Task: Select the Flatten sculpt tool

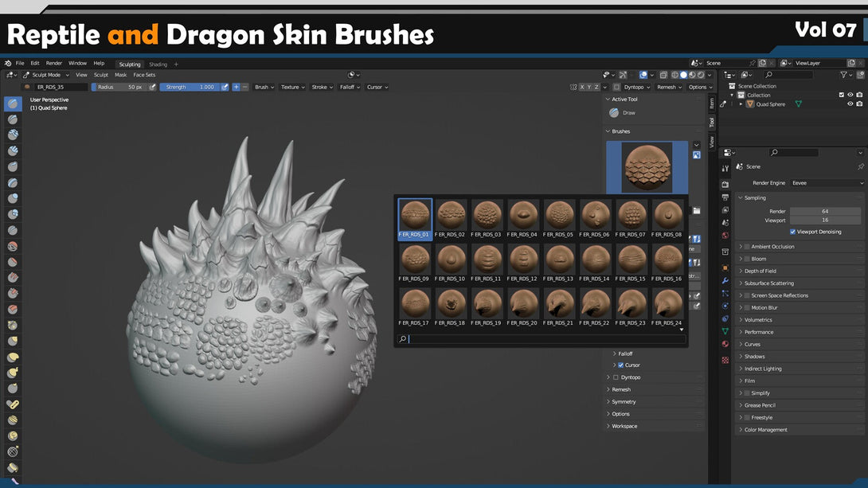Action: [13, 262]
